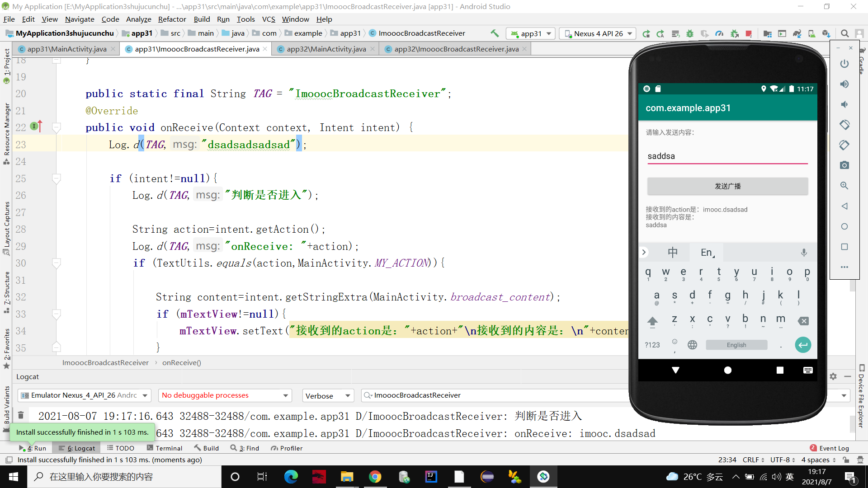Click the Profile app gauge icon
The height and width of the screenshot is (488, 868).
719,33
